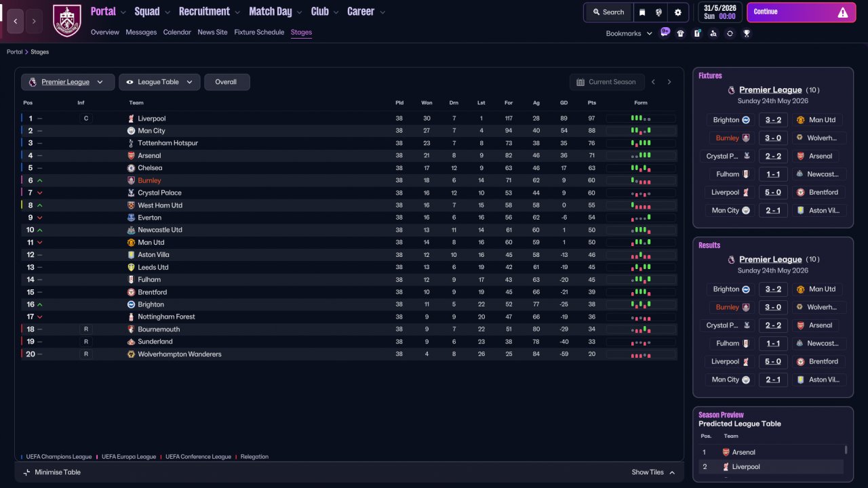The height and width of the screenshot is (488, 868).
Task: Click the scrollbar in the Predicted League Table
Action: coord(846,449)
